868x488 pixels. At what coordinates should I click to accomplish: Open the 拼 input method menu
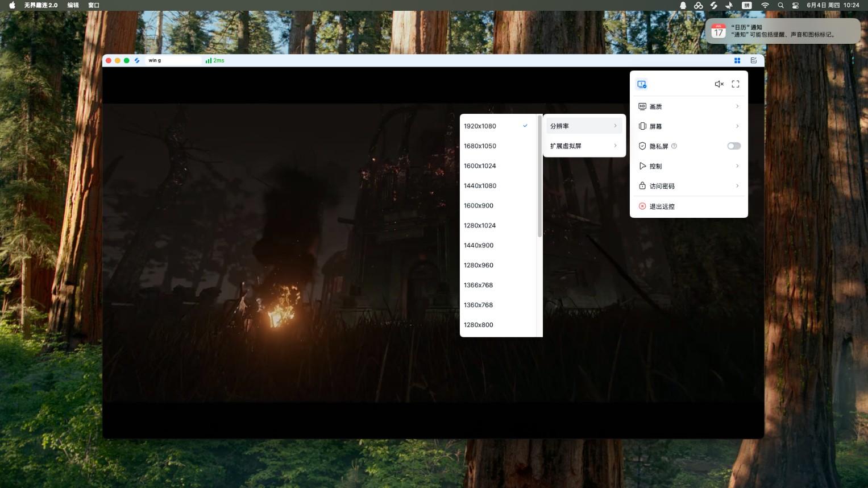747,5
